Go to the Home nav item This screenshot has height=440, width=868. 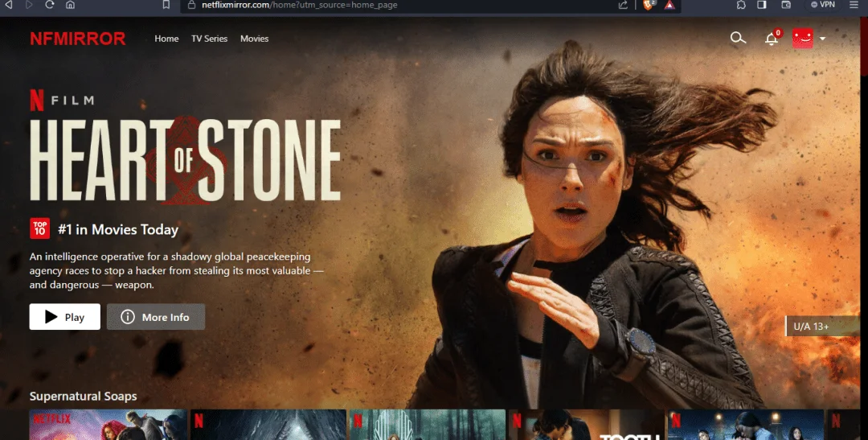pyautogui.click(x=166, y=39)
